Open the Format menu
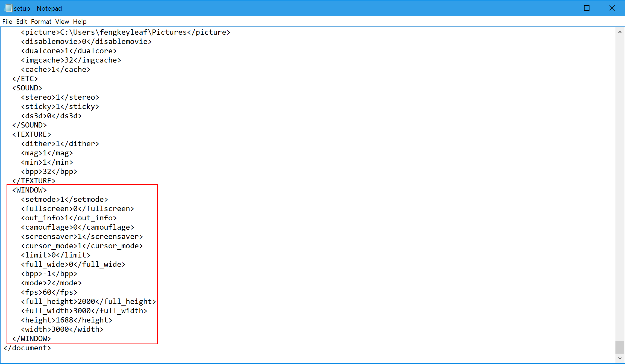 tap(41, 22)
